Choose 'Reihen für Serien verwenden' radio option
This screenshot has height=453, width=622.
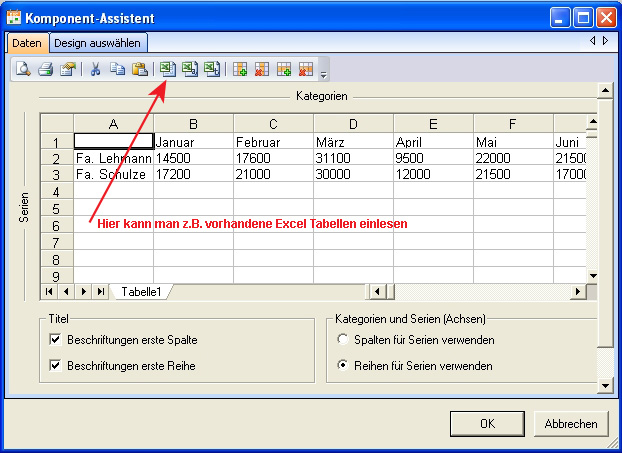tap(344, 366)
